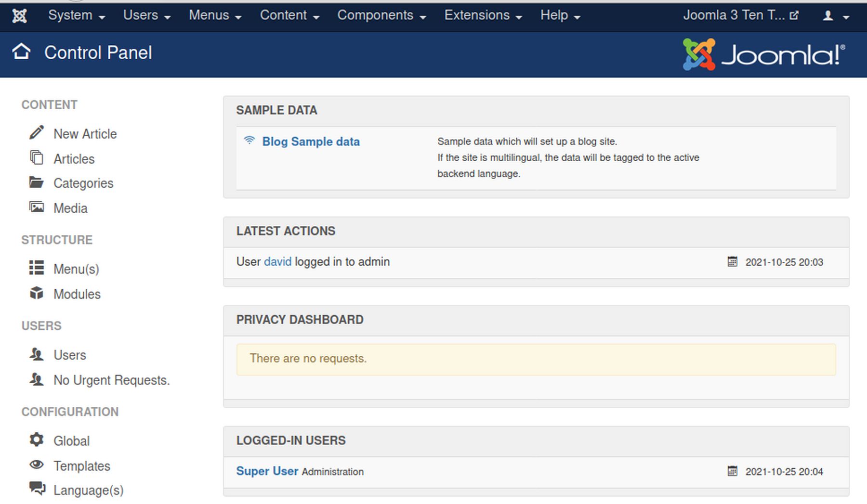Open the user account menu icon
The height and width of the screenshot is (504, 867).
tap(828, 16)
